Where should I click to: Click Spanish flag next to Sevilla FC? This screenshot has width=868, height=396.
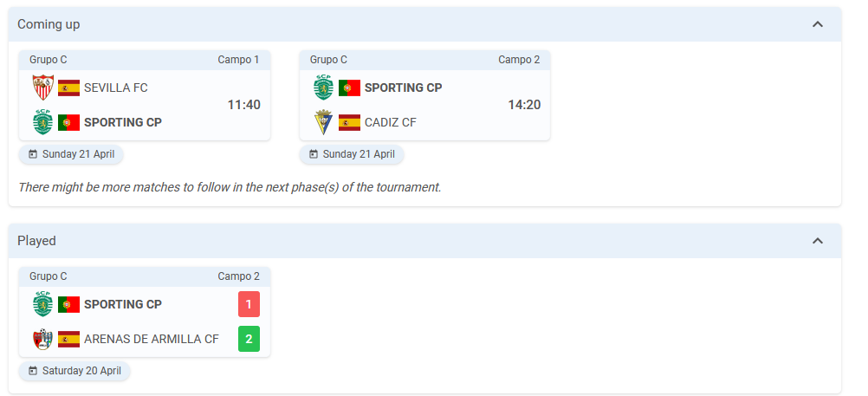(68, 88)
